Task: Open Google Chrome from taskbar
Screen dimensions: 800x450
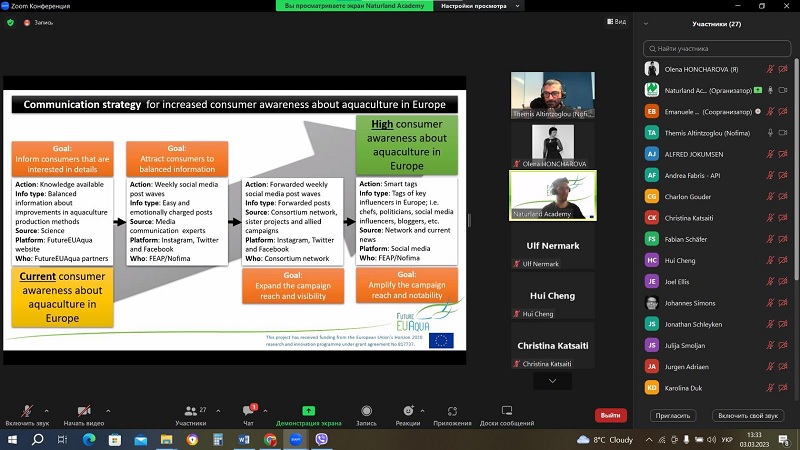Action: coord(270,439)
